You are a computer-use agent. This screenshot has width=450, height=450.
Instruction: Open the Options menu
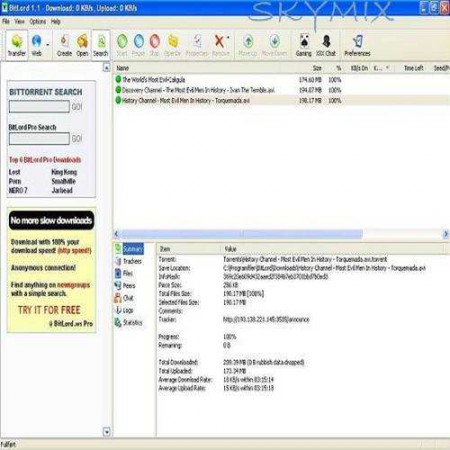38,21
